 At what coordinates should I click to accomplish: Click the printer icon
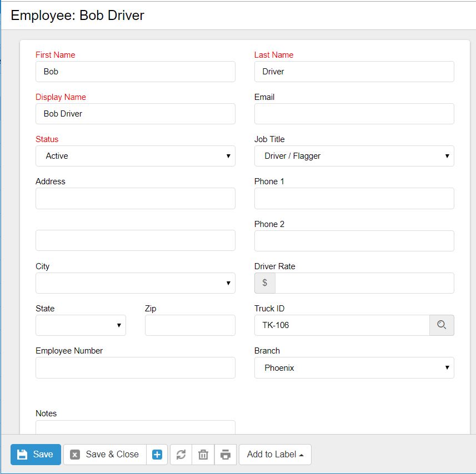click(226, 455)
